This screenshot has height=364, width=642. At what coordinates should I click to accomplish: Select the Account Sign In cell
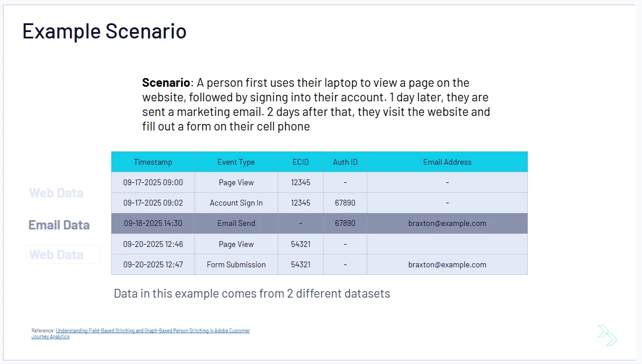point(237,203)
